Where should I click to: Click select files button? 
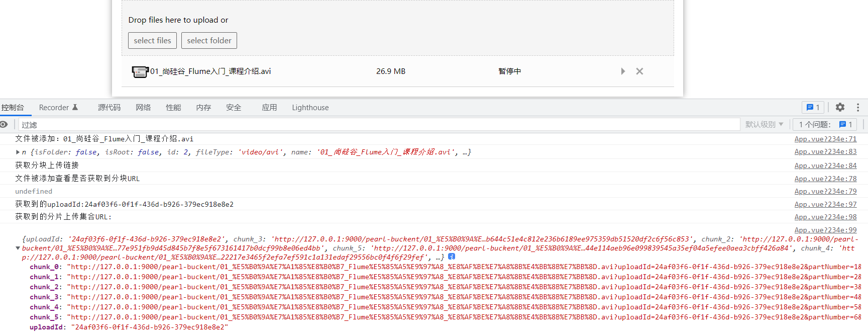152,40
